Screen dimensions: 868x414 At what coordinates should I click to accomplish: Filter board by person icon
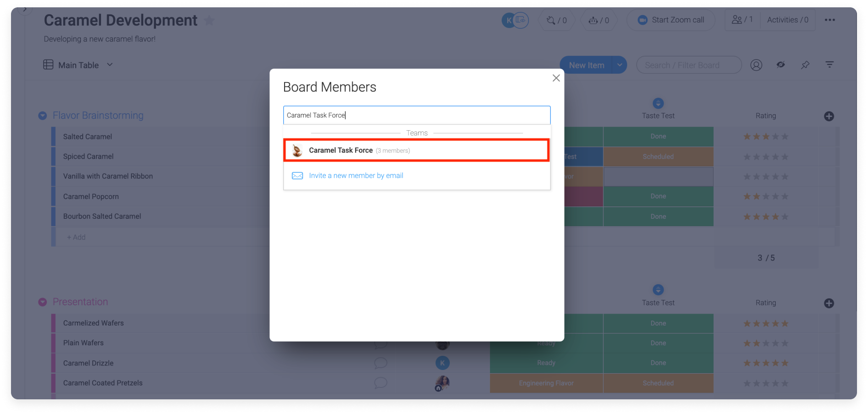pyautogui.click(x=756, y=65)
